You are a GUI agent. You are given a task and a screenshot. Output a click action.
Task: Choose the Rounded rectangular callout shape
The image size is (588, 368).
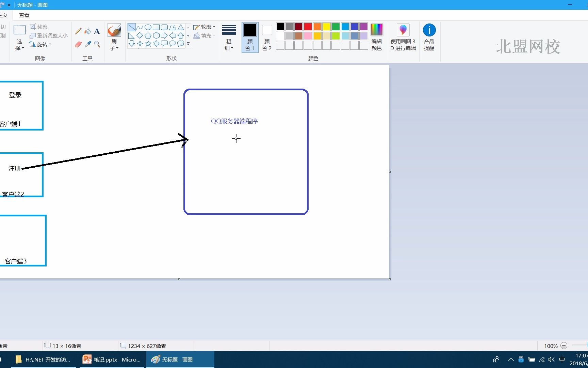click(x=164, y=44)
